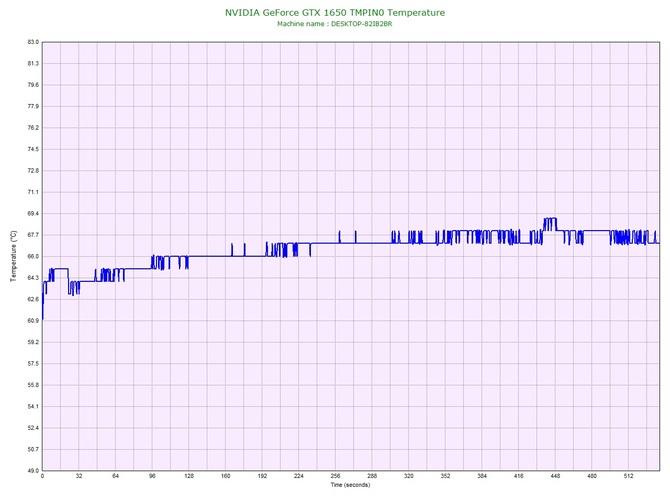Click the 49.0 value at the axis bottom
The image size is (670, 502).
[x=33, y=470]
